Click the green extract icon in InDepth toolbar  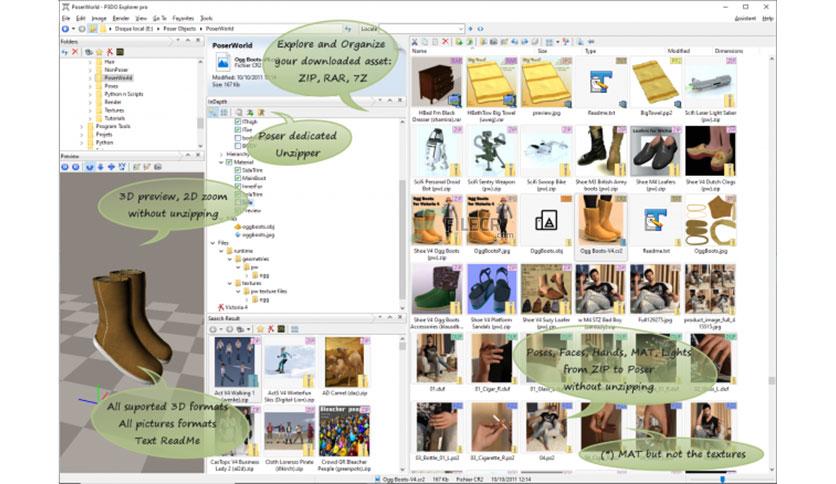point(250,112)
